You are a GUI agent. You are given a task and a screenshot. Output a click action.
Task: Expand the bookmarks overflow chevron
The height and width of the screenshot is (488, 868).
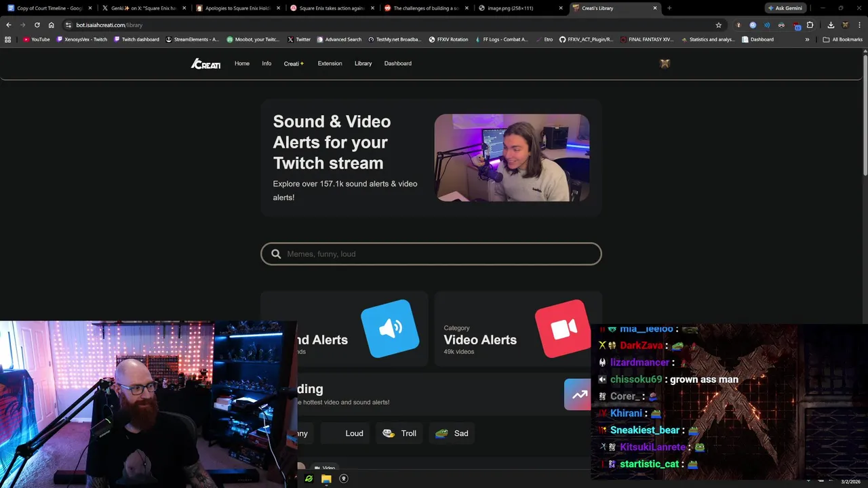(x=807, y=39)
